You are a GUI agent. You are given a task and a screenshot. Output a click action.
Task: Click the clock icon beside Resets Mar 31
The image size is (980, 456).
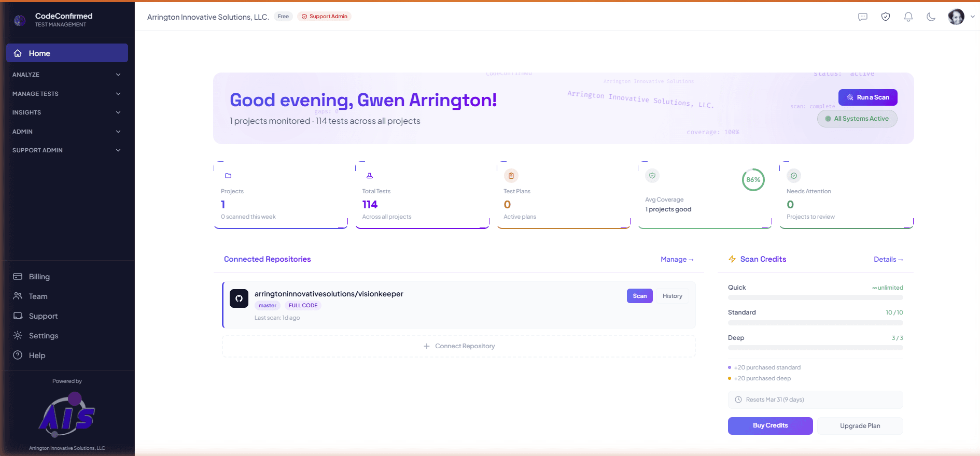click(738, 400)
